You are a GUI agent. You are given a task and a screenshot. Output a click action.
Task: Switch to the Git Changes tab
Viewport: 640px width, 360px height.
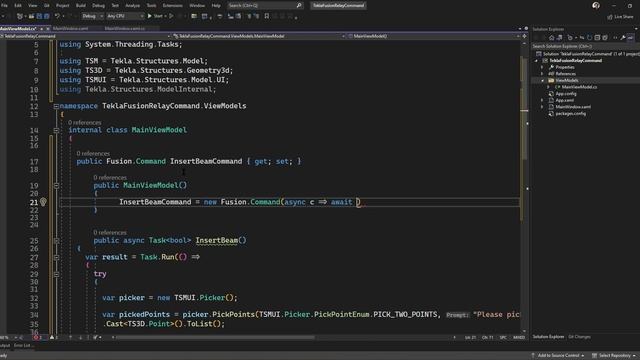pos(580,337)
